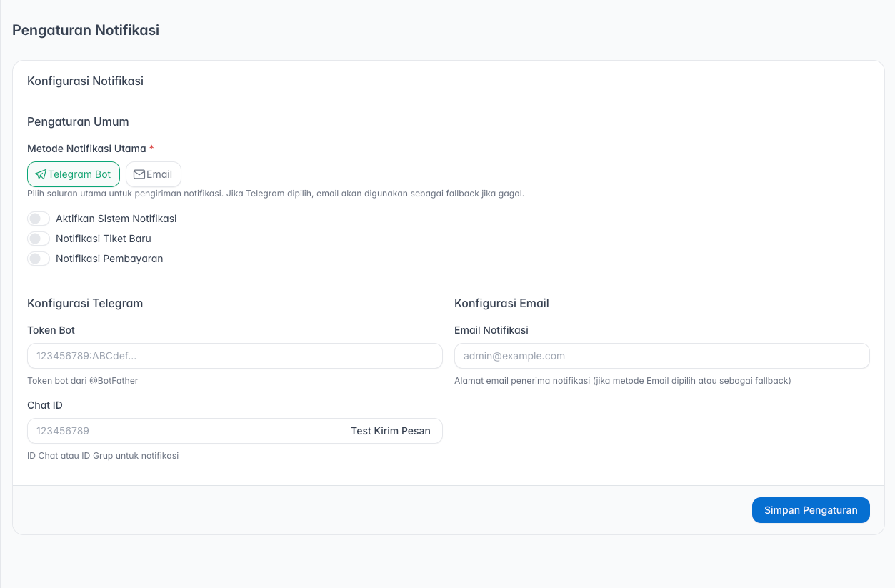This screenshot has height=588, width=895.
Task: Turn on the Notifikasi Pembayaran switch
Action: [x=39, y=259]
